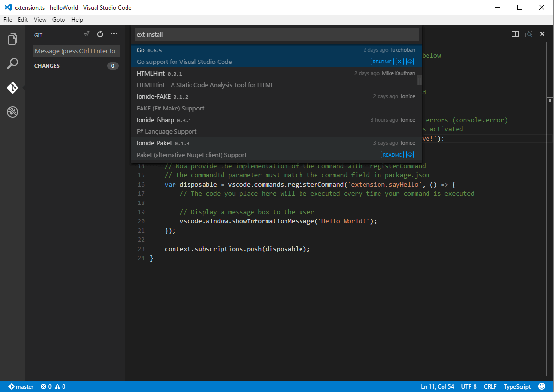Click author Mike Kaufman on HTMLHint row
The image size is (554, 392).
398,74
